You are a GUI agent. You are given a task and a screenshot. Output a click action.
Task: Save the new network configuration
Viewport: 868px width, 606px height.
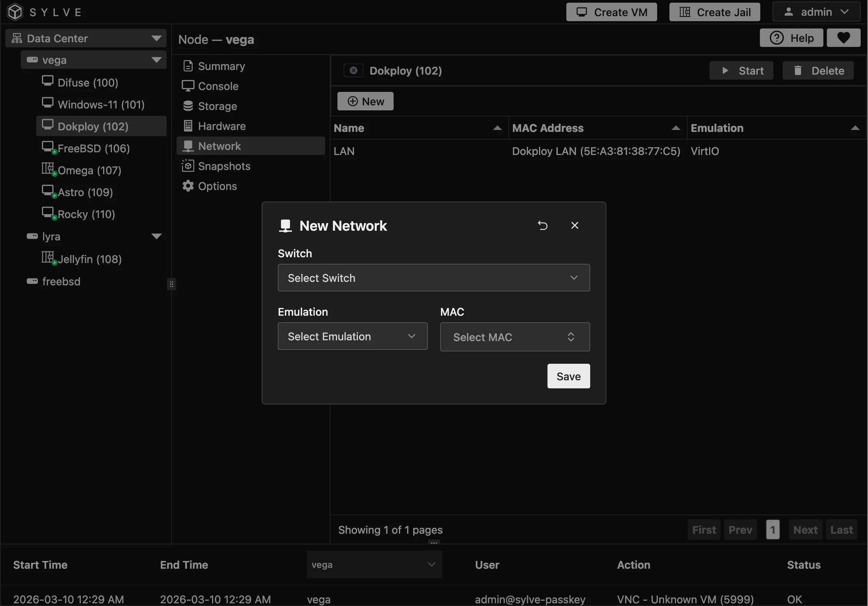pyautogui.click(x=568, y=376)
